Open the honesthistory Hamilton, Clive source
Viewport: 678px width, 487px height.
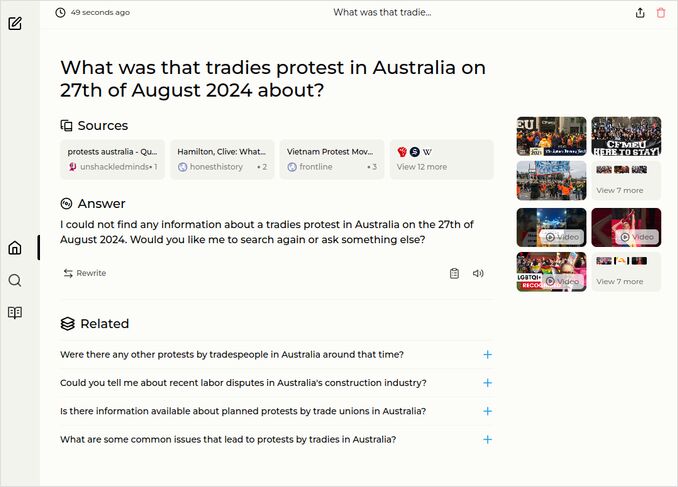pyautogui.click(x=222, y=159)
